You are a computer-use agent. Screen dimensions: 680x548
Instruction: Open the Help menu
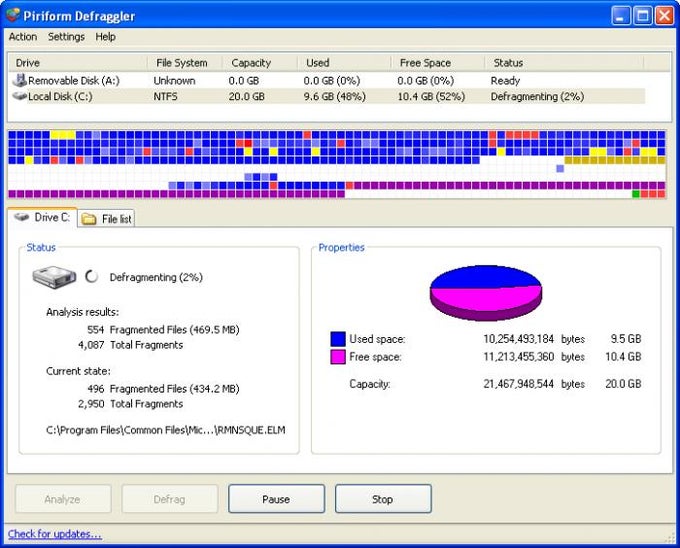105,37
